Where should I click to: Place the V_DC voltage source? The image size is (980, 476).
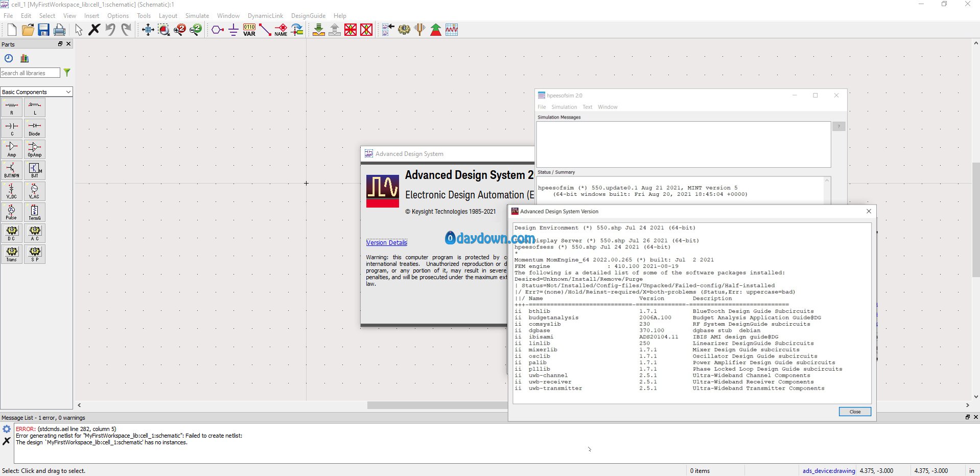(x=12, y=191)
